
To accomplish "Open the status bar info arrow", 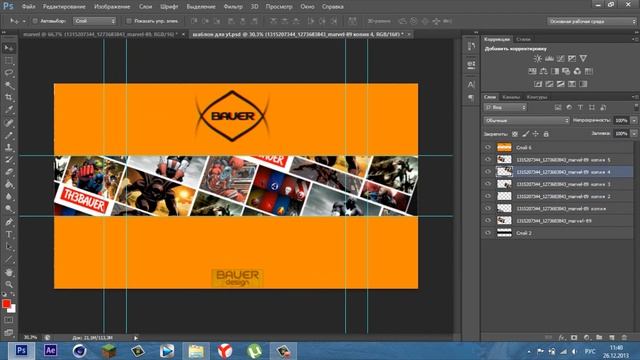I will click(x=136, y=338).
